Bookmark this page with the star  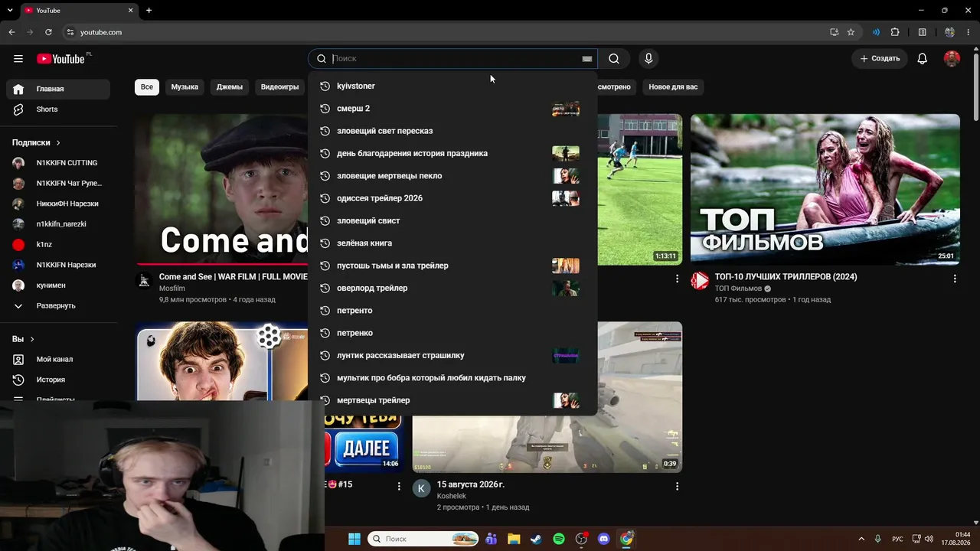[x=851, y=32]
